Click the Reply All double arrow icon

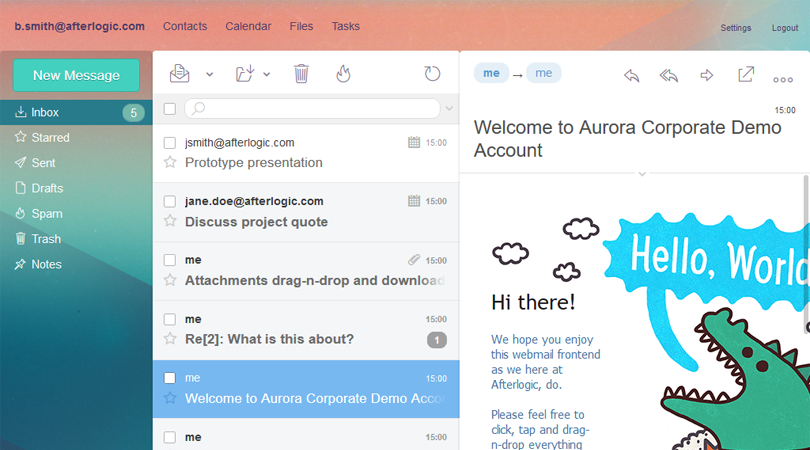pos(669,76)
